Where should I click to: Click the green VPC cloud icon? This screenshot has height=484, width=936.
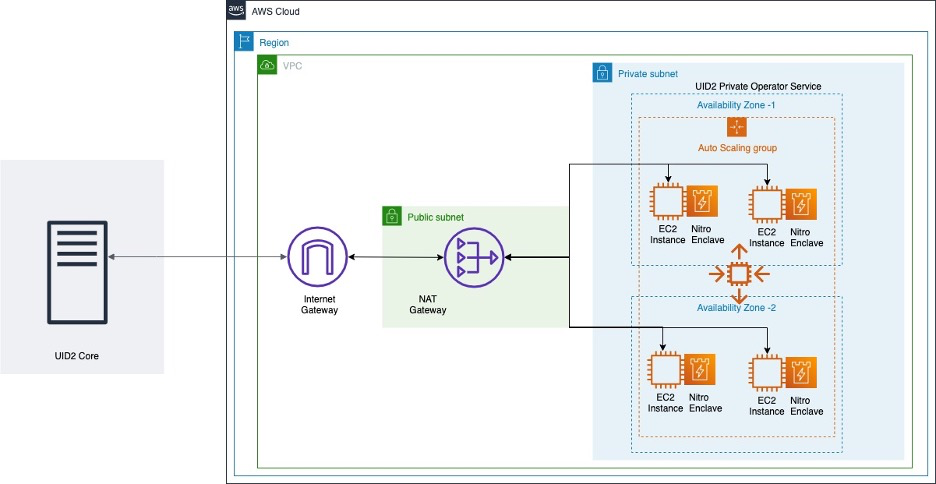(267, 65)
